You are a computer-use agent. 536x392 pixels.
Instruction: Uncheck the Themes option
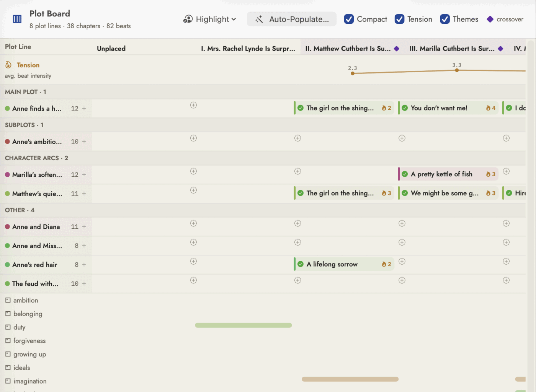pos(444,19)
